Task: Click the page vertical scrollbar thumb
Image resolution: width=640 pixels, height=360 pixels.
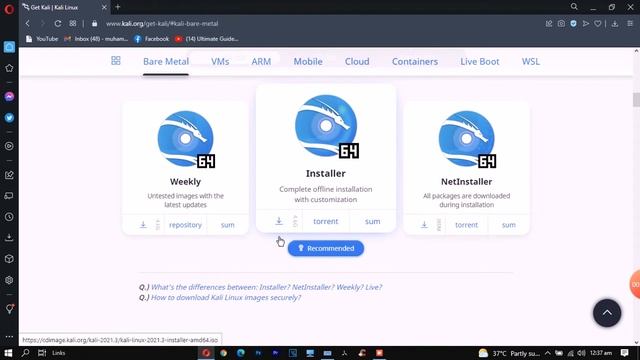Action: click(636, 100)
